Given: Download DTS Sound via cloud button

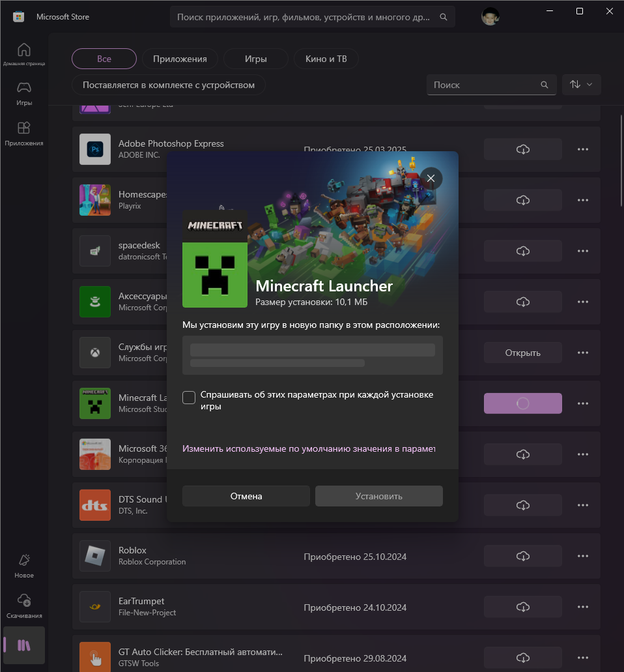Looking at the screenshot, I should tap(522, 505).
